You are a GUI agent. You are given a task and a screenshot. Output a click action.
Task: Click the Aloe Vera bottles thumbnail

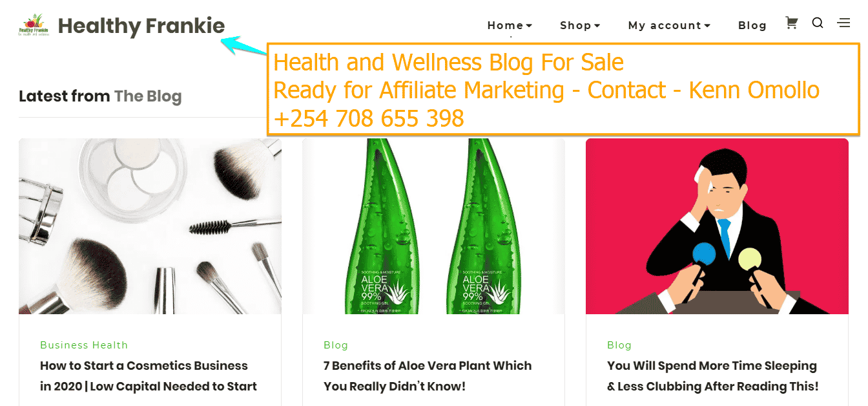[433, 226]
